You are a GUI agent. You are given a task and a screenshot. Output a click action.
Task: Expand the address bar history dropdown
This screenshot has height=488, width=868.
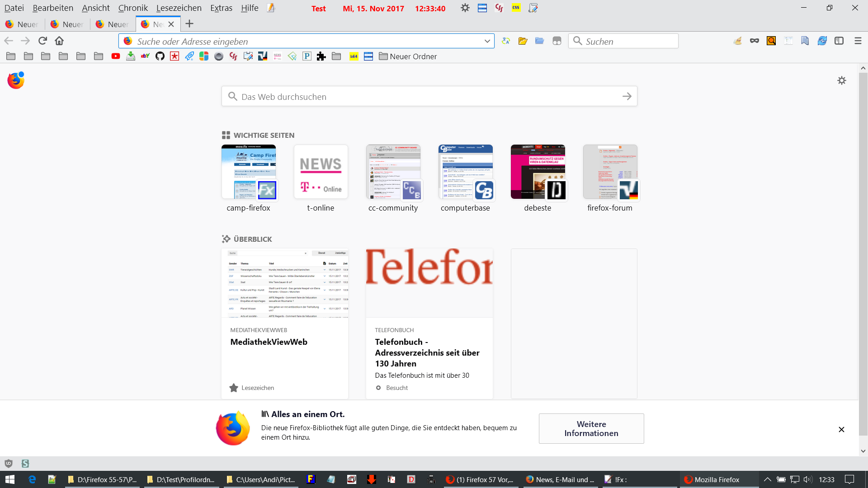(487, 41)
